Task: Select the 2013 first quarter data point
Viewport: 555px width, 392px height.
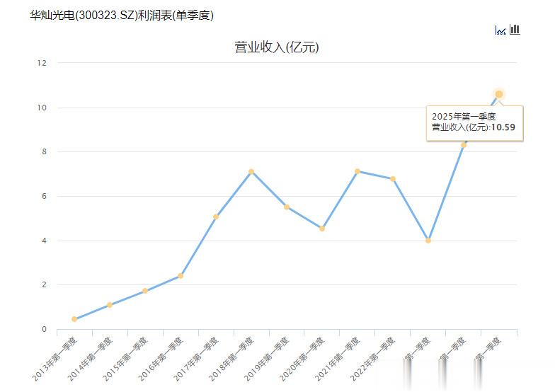Action: [x=74, y=319]
